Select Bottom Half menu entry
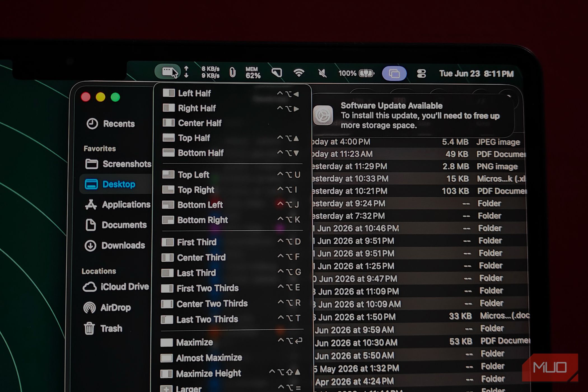This screenshot has width=588, height=392. coord(231,153)
